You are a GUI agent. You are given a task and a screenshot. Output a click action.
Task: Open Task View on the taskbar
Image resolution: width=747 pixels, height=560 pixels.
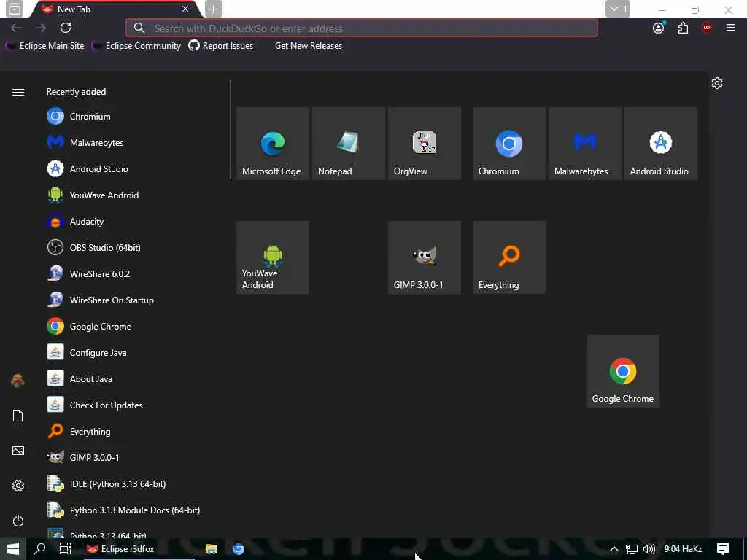click(x=65, y=549)
